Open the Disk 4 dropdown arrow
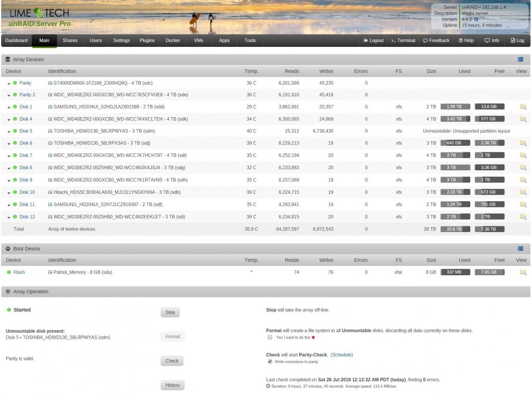 [x=9, y=120]
